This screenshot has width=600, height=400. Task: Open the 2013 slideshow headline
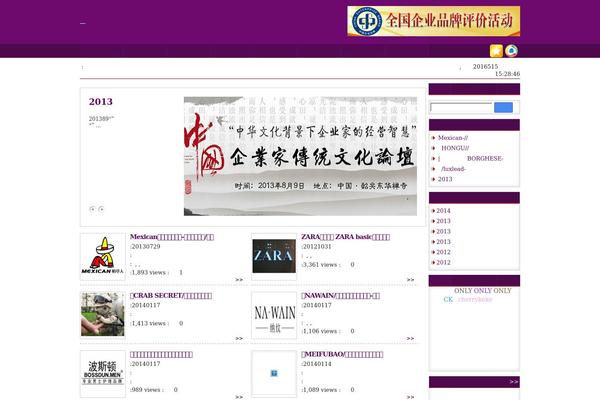coord(101,101)
